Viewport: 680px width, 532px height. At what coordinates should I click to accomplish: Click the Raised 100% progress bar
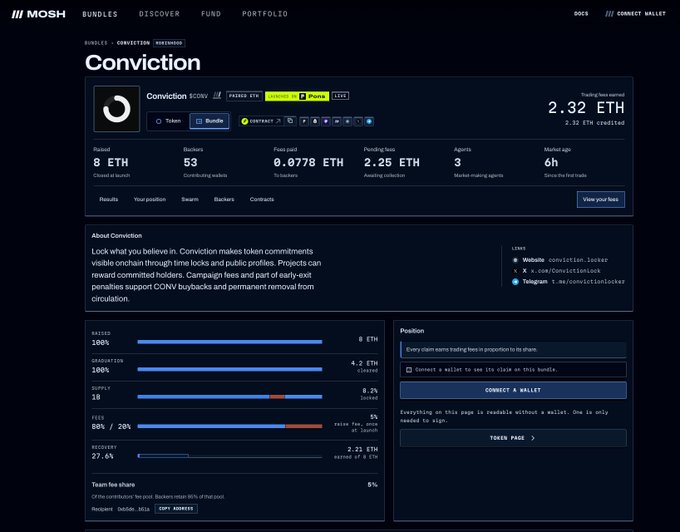pos(230,342)
